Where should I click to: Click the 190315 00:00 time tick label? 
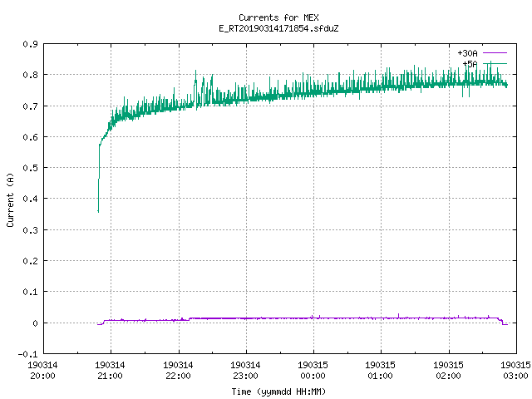[313, 371]
